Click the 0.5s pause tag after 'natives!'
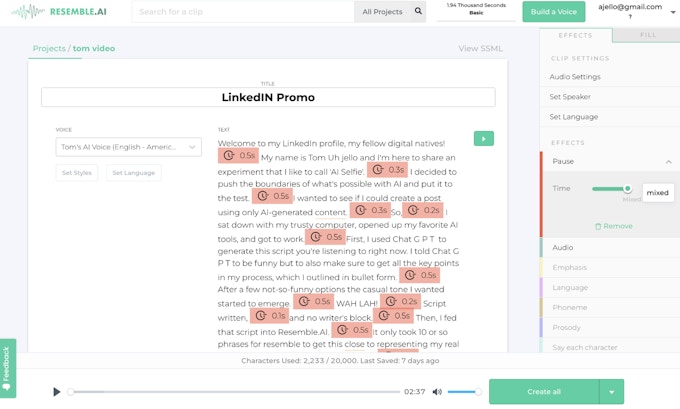Screen dimensions: 680x409 coord(240,156)
